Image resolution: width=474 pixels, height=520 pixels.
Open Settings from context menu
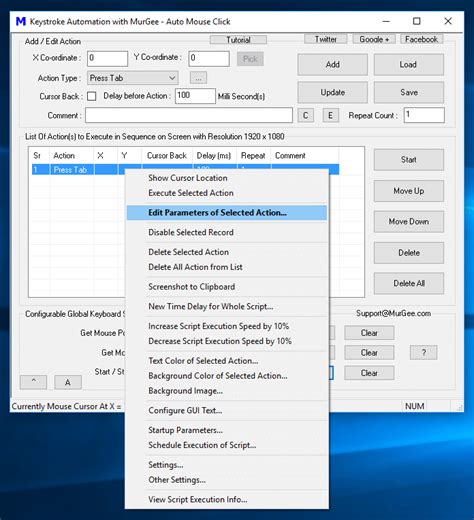[x=227, y=465]
